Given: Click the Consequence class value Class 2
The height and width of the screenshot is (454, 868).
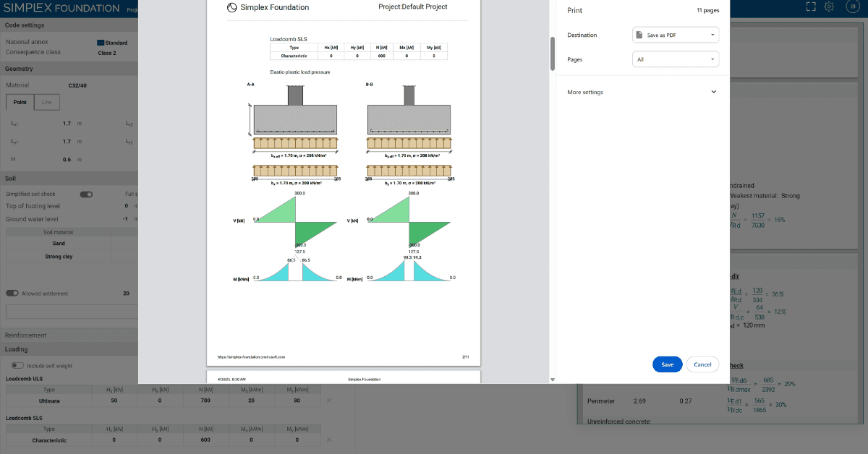Looking at the screenshot, I should coord(106,53).
